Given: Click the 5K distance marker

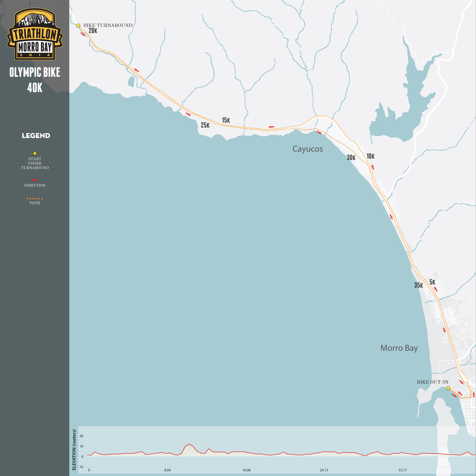Looking at the screenshot, I should pyautogui.click(x=432, y=282).
